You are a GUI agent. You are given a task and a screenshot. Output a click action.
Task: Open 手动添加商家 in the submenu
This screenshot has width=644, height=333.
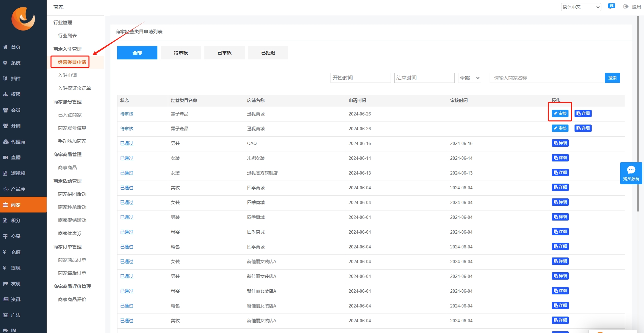coord(72,141)
